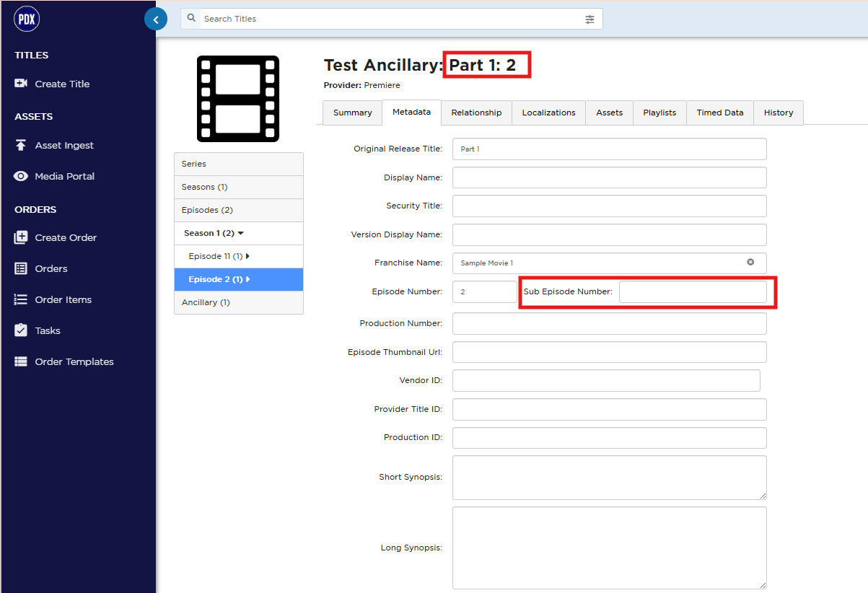Select Series in the title tree
The image size is (868, 593).
pyautogui.click(x=239, y=164)
